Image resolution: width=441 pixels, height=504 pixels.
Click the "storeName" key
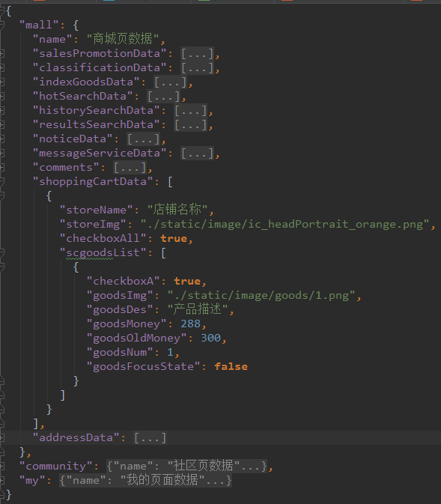click(97, 210)
